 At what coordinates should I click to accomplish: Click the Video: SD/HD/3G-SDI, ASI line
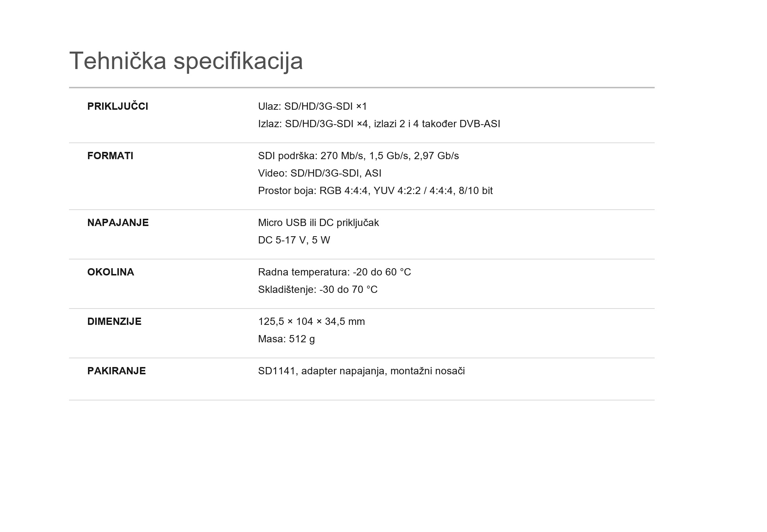tap(320, 173)
